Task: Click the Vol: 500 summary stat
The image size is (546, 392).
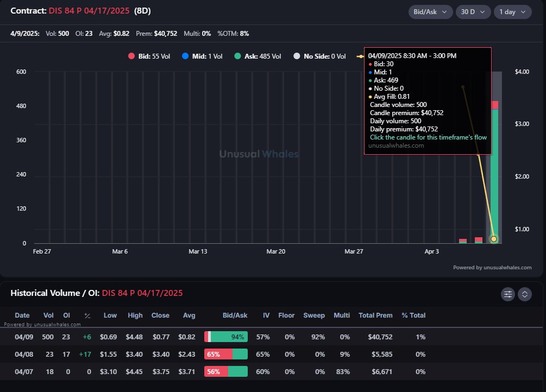Action: click(x=58, y=34)
